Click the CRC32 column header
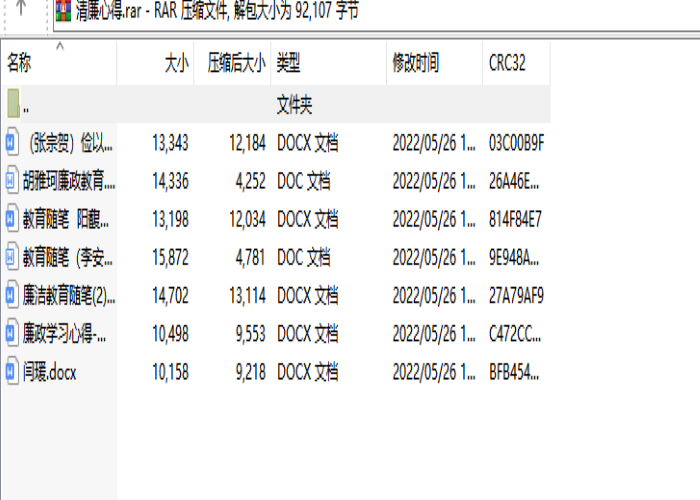Image resolution: width=700 pixels, height=500 pixels. pyautogui.click(x=506, y=64)
